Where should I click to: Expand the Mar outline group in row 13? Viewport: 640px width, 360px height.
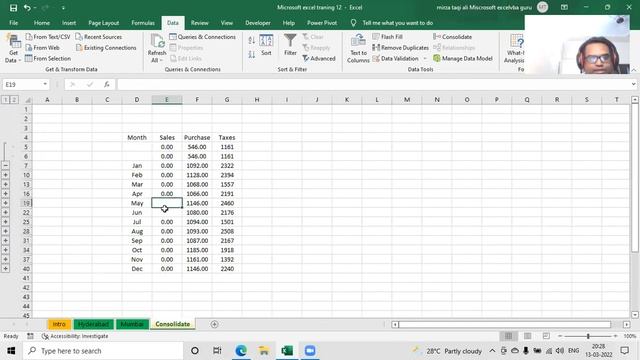pos(5,184)
